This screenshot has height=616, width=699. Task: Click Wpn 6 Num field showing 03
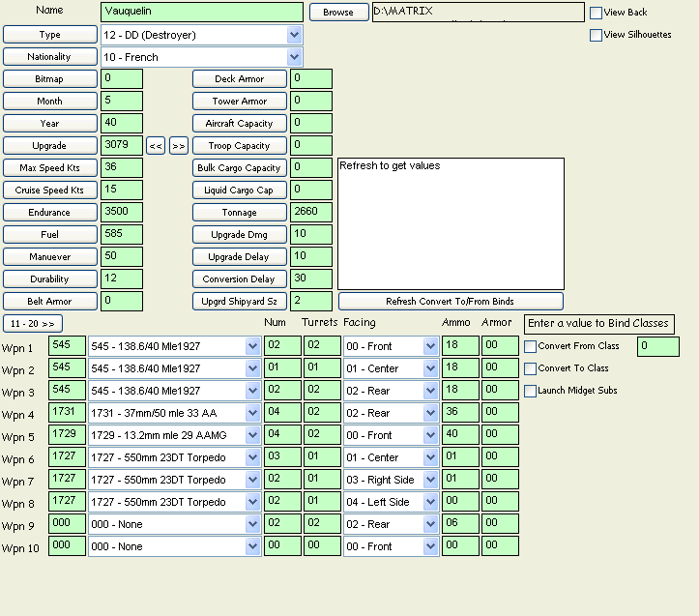point(282,457)
